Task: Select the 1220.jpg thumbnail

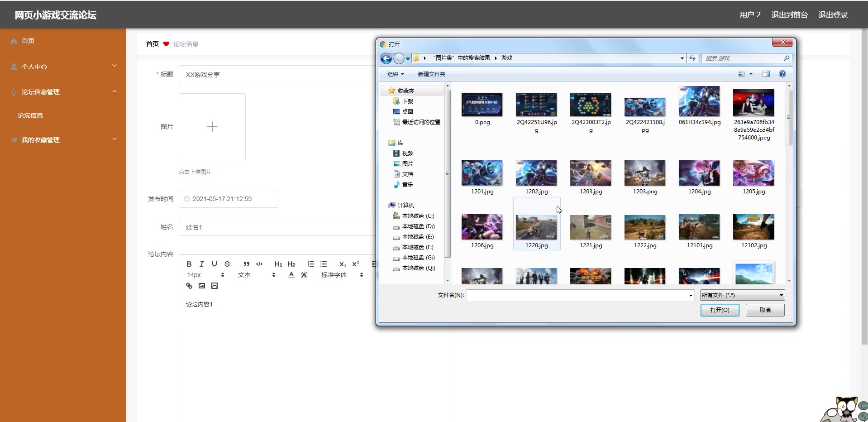Action: (x=536, y=228)
